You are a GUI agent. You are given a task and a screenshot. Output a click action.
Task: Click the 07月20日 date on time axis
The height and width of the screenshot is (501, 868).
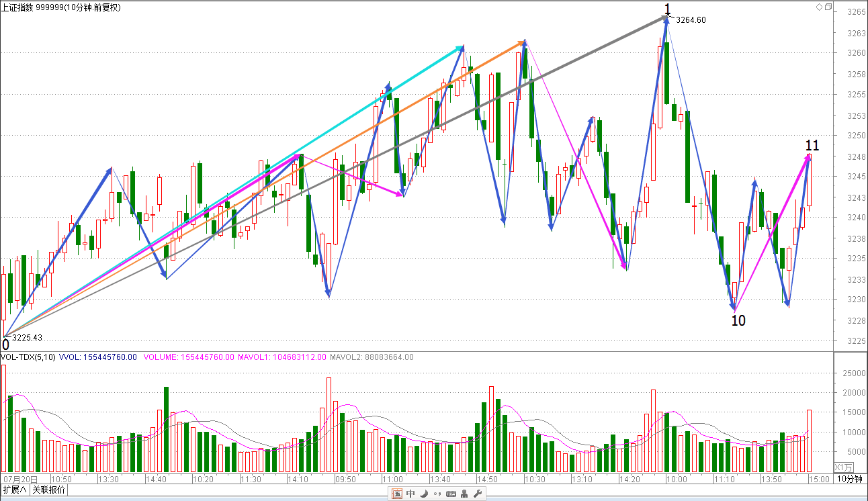[x=20, y=480]
